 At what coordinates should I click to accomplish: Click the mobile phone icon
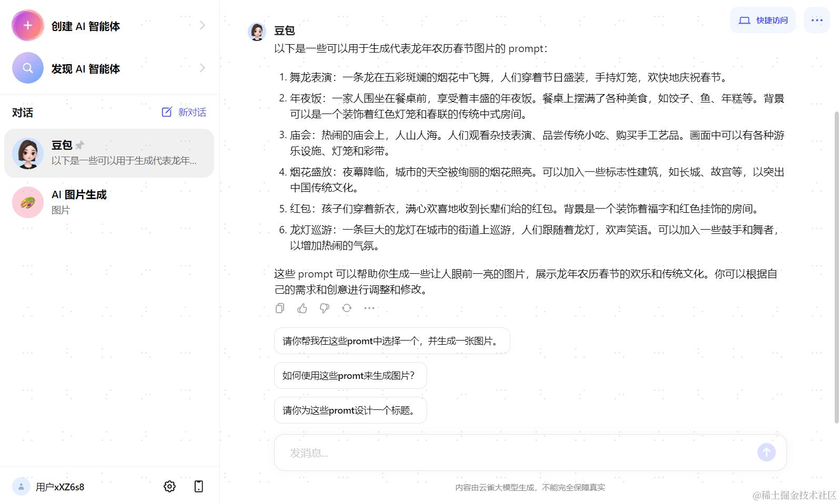198,486
